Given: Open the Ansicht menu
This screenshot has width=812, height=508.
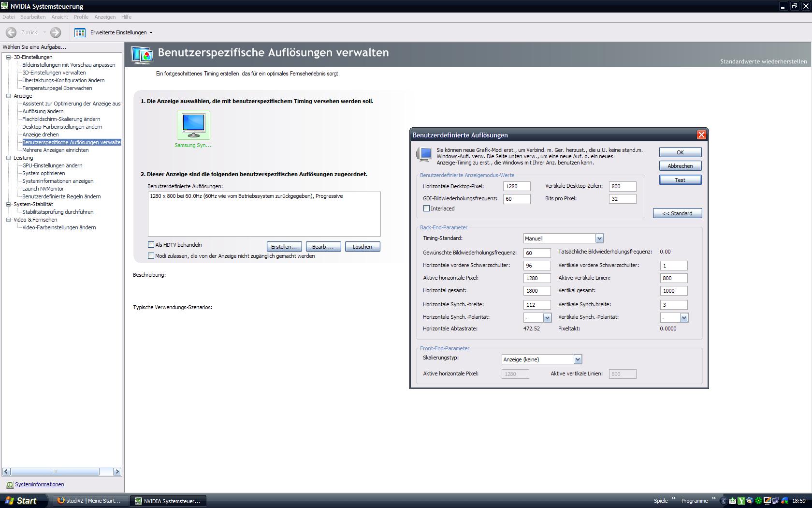Looking at the screenshot, I should (60, 17).
